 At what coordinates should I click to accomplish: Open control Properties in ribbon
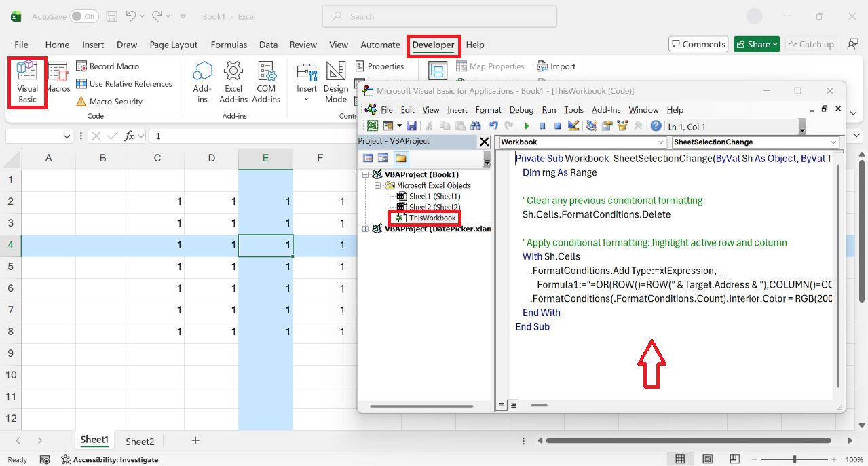click(x=380, y=66)
